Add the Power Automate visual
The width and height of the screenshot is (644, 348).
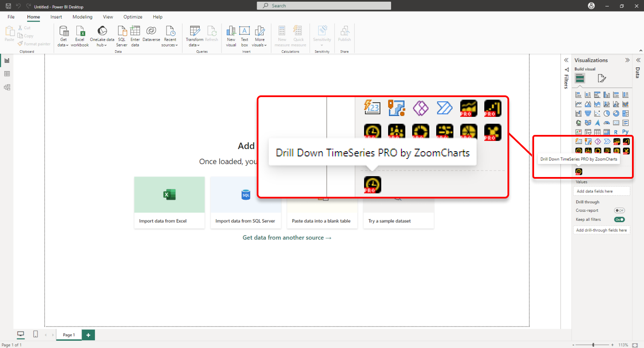(607, 141)
